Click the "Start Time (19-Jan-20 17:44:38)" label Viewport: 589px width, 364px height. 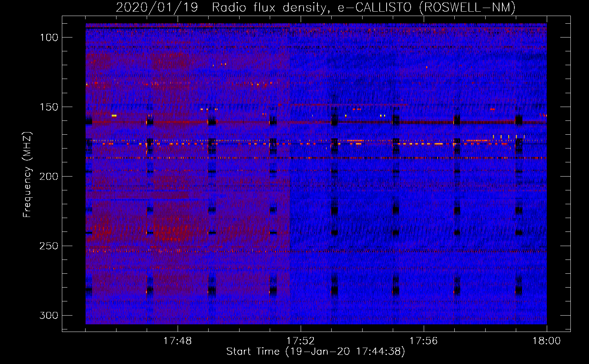[316, 352]
